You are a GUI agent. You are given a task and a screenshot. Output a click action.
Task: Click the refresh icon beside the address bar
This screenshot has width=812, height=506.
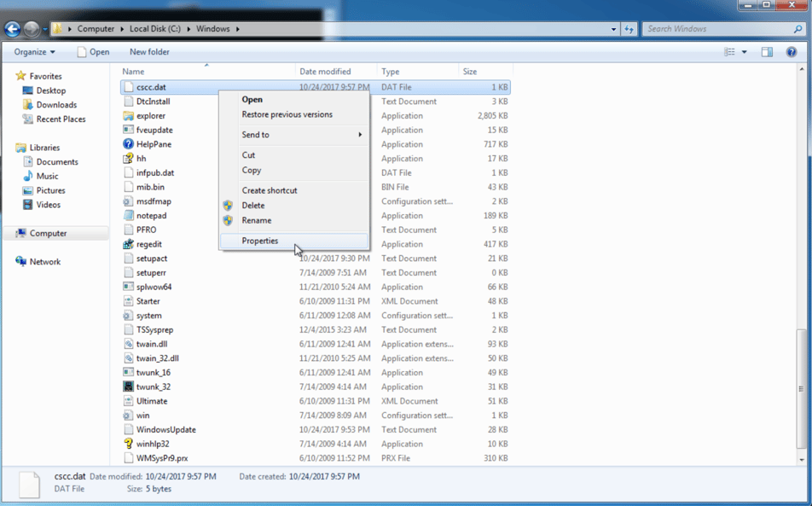pyautogui.click(x=629, y=29)
